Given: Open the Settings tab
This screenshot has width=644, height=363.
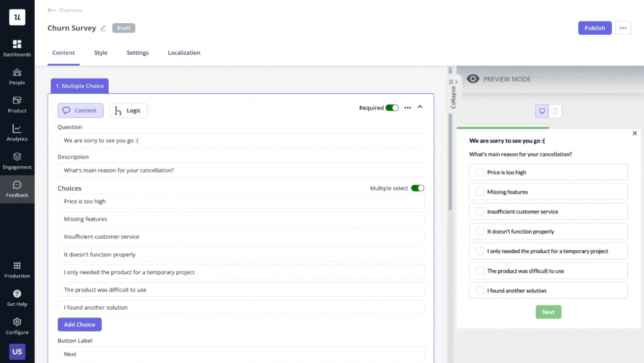Looking at the screenshot, I should click(138, 53).
